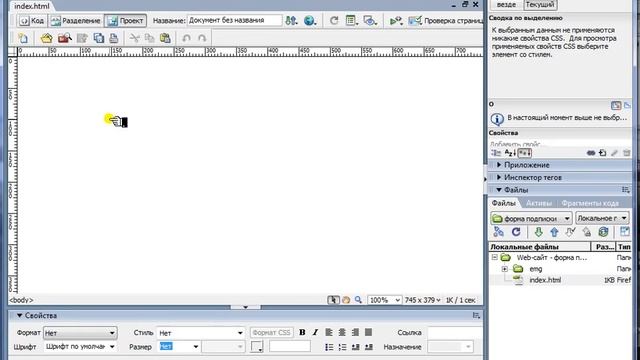640x360 pixels.
Task: Open Локальное view dropdown
Action: pyautogui.click(x=602, y=218)
